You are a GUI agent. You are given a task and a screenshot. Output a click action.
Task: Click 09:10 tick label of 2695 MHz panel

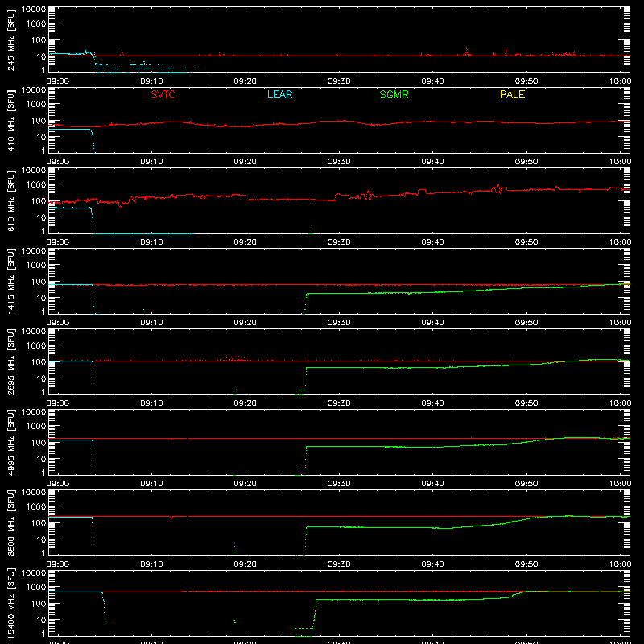click(x=151, y=403)
